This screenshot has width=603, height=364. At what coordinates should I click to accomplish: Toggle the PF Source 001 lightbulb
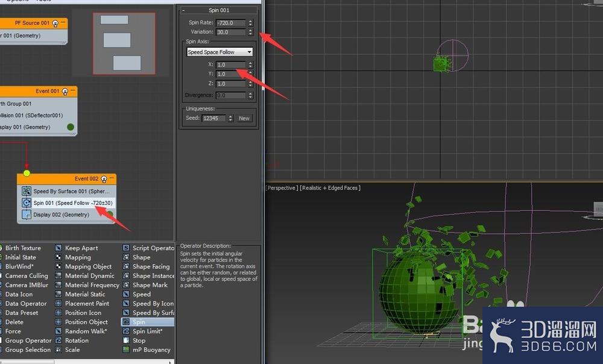point(55,24)
